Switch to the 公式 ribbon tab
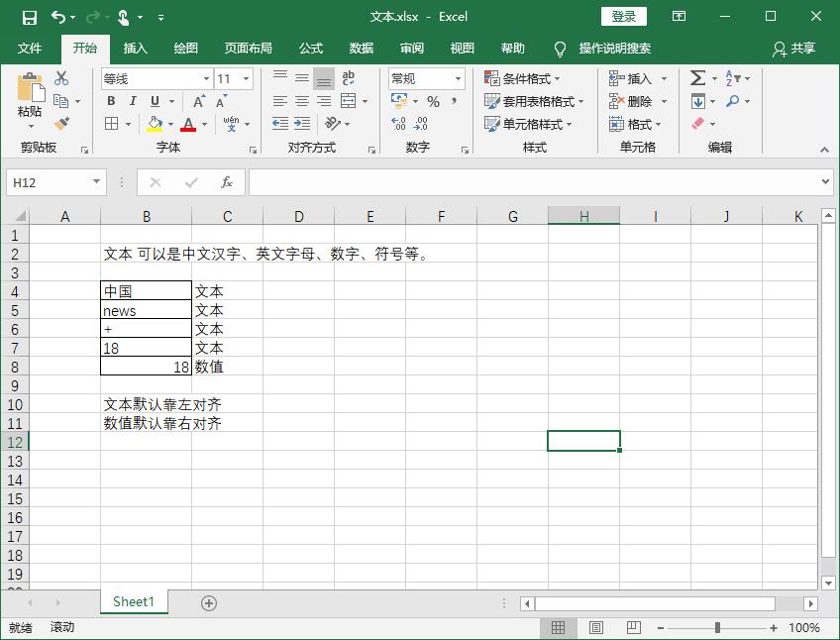Screen dimensions: 840x640 [311, 49]
